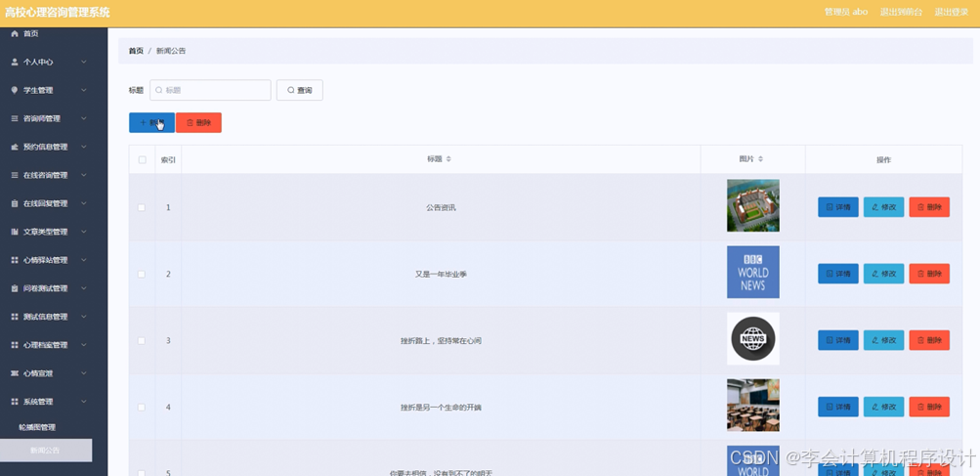Screen dimensions: 980x476
Task: Expand 学生管理 with its chevron arrow
Action: 84,90
